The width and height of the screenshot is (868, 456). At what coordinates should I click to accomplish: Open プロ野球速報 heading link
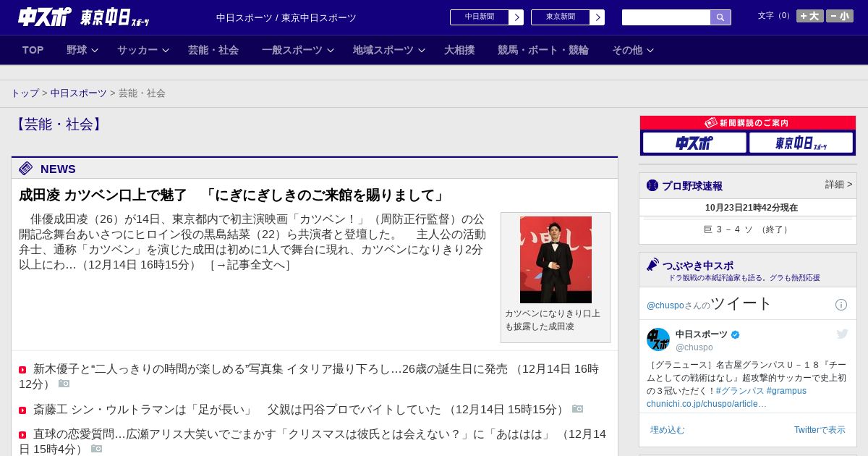(x=692, y=186)
